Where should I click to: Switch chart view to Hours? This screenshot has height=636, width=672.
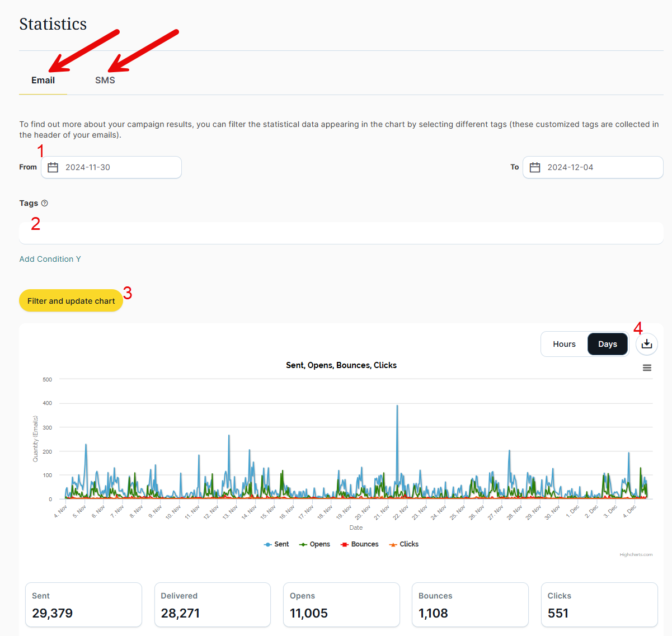click(x=564, y=344)
